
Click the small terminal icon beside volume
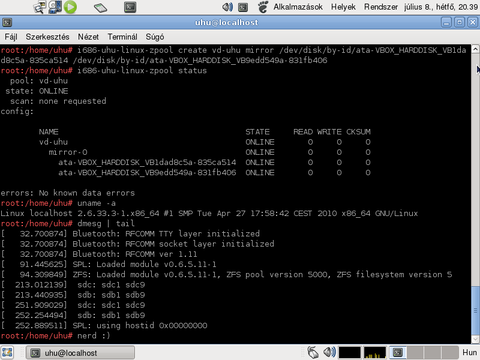coord(243,7)
